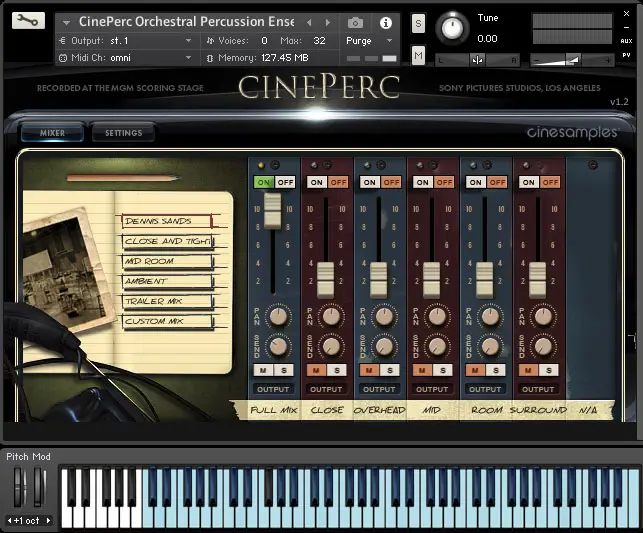Viewport: 643px width, 533px height.
Task: Select the Ambient preset
Action: [x=167, y=281]
